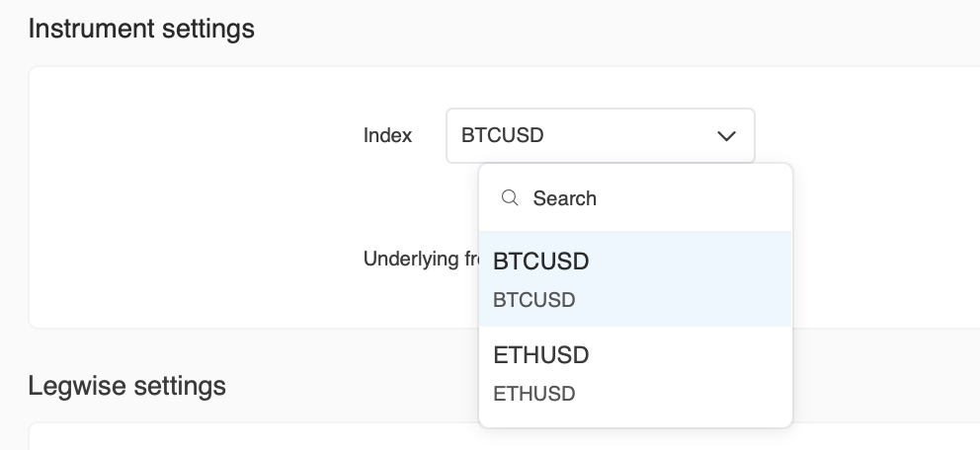980x450 pixels.
Task: Open the Index combo box showing BTCUSD
Action: tap(600, 135)
